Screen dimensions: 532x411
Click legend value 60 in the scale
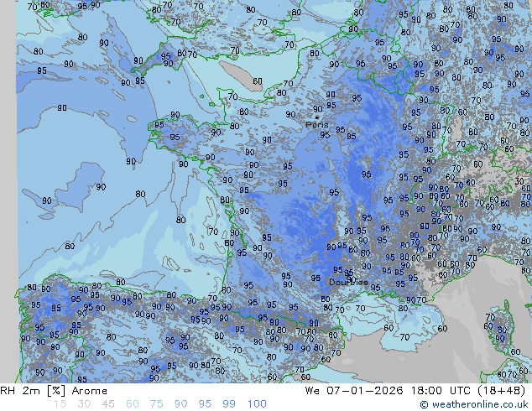click(133, 404)
